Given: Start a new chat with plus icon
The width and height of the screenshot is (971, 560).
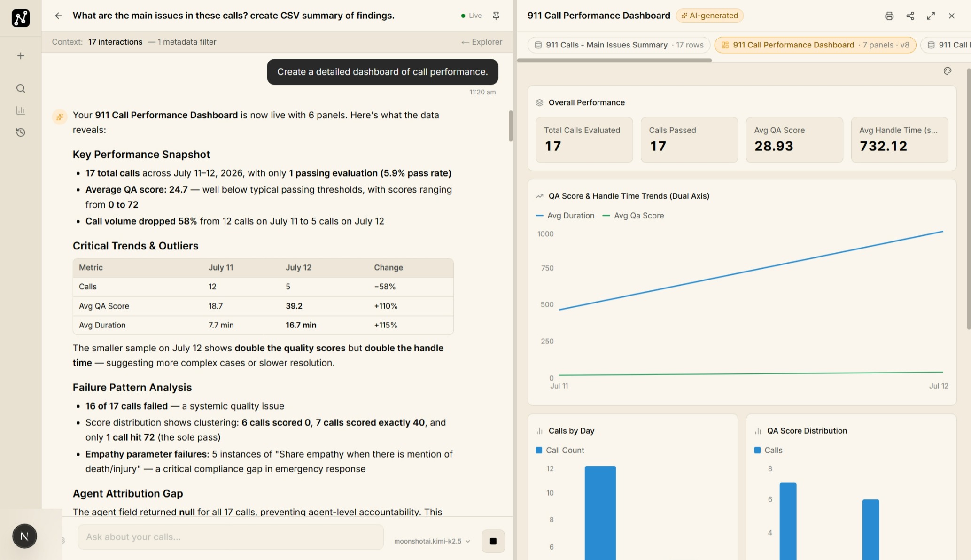Looking at the screenshot, I should pyautogui.click(x=21, y=56).
